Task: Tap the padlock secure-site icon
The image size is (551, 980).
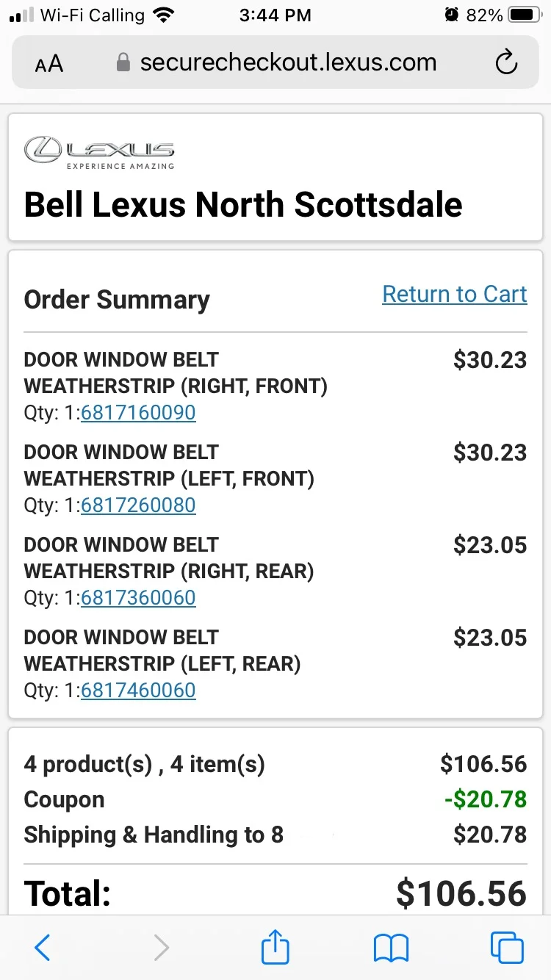Action: click(x=123, y=63)
